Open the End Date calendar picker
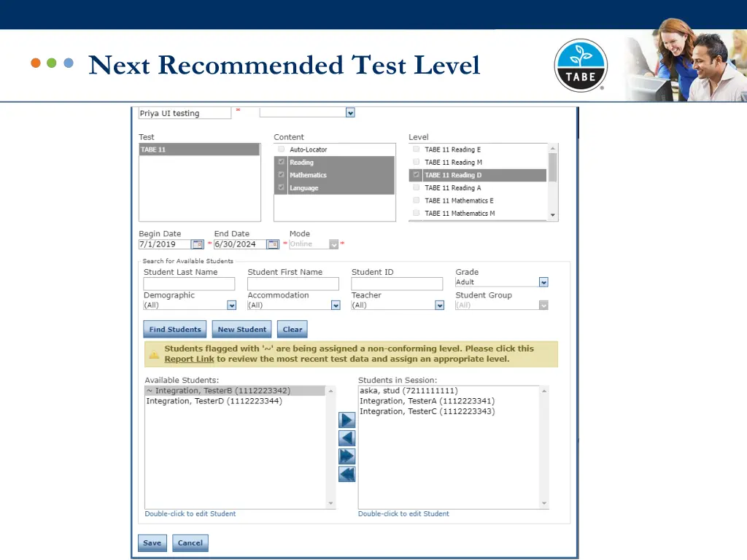This screenshot has width=747, height=560. tap(273, 244)
